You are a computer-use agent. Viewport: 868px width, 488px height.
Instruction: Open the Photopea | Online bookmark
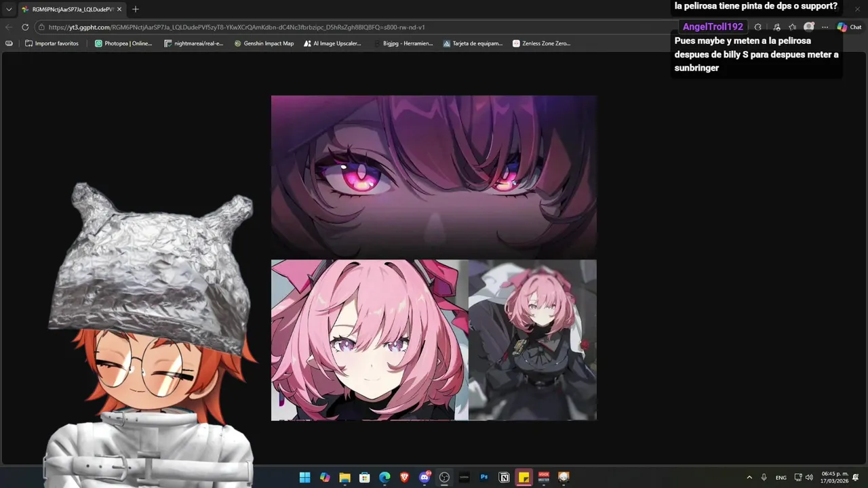point(123,43)
